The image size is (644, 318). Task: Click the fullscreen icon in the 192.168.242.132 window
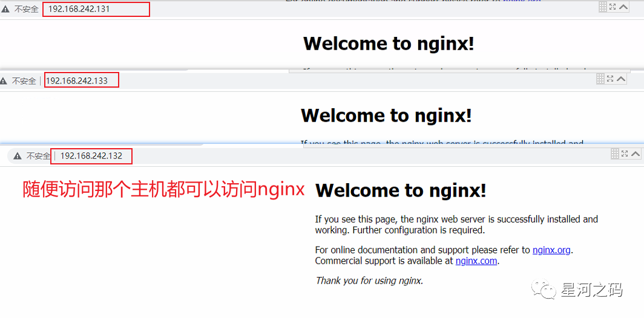coord(625,154)
